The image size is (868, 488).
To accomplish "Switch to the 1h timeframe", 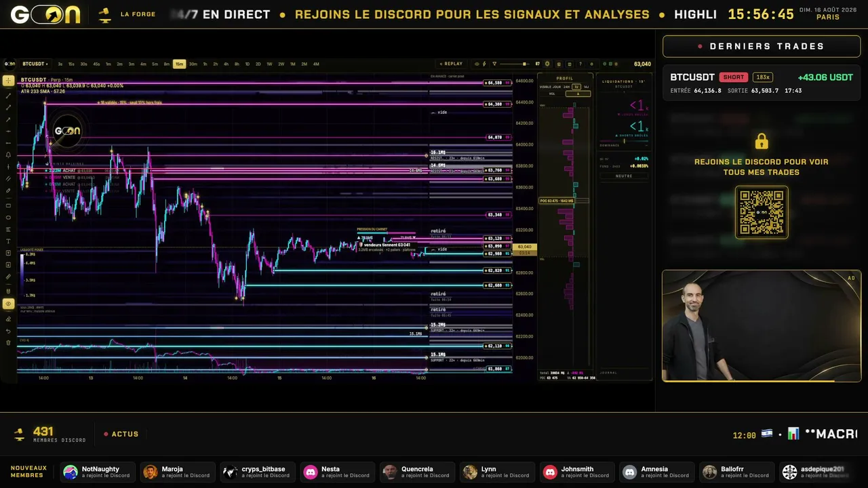I will (205, 64).
